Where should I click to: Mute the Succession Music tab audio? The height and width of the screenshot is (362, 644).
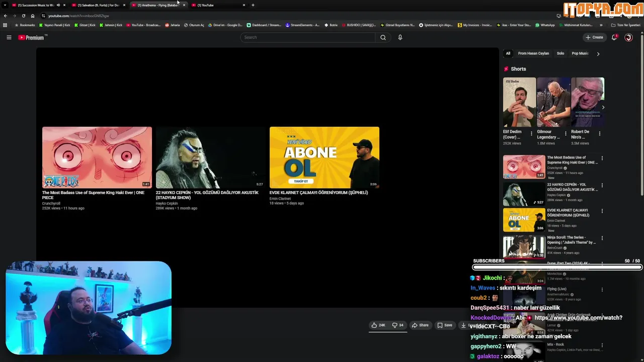(58, 5)
